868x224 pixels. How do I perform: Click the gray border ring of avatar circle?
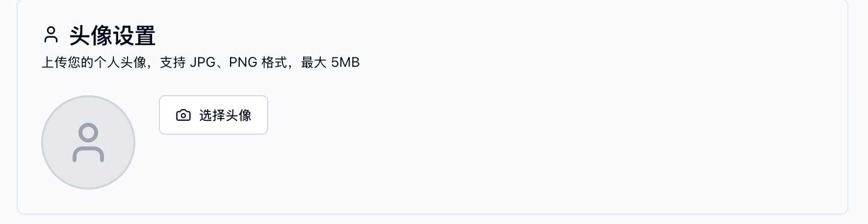pyautogui.click(x=43, y=142)
